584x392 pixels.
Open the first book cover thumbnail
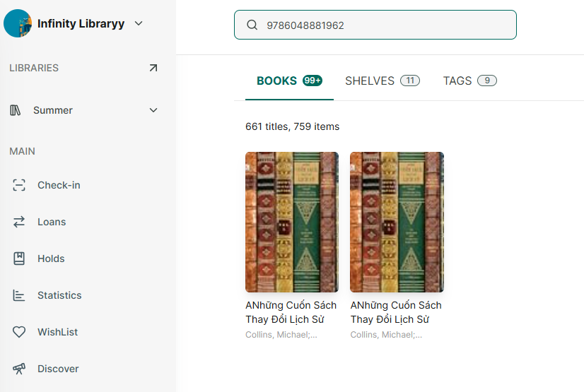(291, 222)
